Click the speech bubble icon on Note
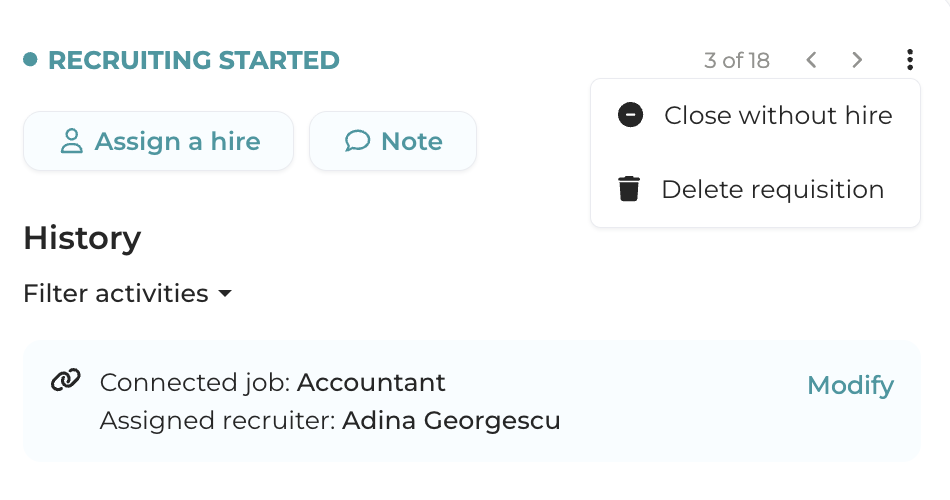 tap(357, 141)
